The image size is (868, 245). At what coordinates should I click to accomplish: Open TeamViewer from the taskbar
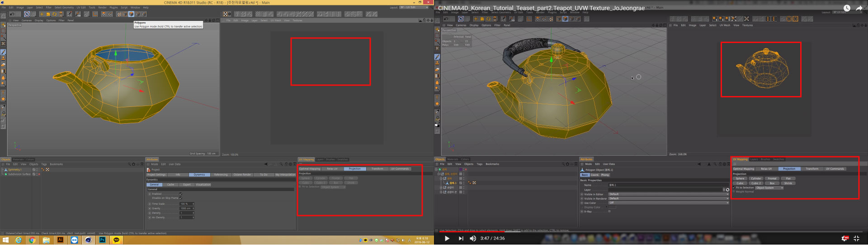tap(74, 240)
